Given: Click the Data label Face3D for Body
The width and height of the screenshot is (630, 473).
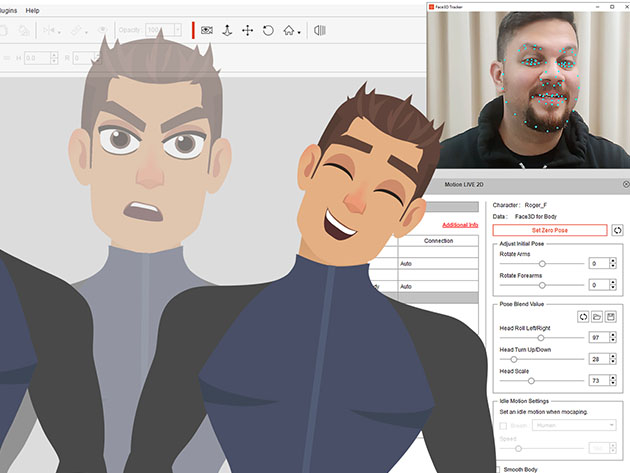Looking at the screenshot, I should click(536, 217).
